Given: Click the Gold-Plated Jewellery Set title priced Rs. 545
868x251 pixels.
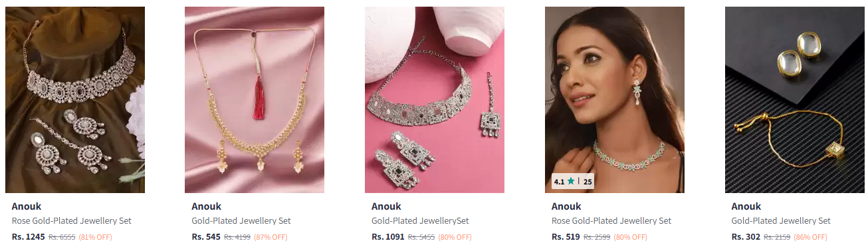Looking at the screenshot, I should tap(241, 221).
